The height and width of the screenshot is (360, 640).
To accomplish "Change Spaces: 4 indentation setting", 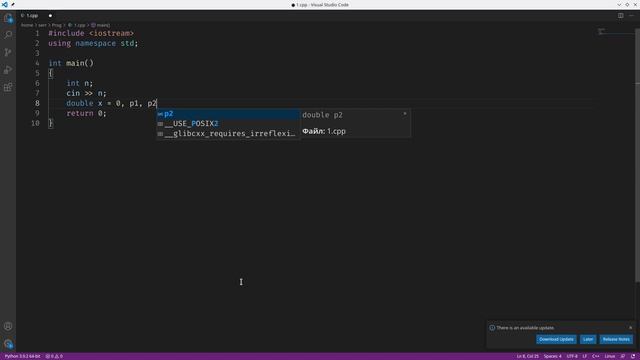I will 552,356.
